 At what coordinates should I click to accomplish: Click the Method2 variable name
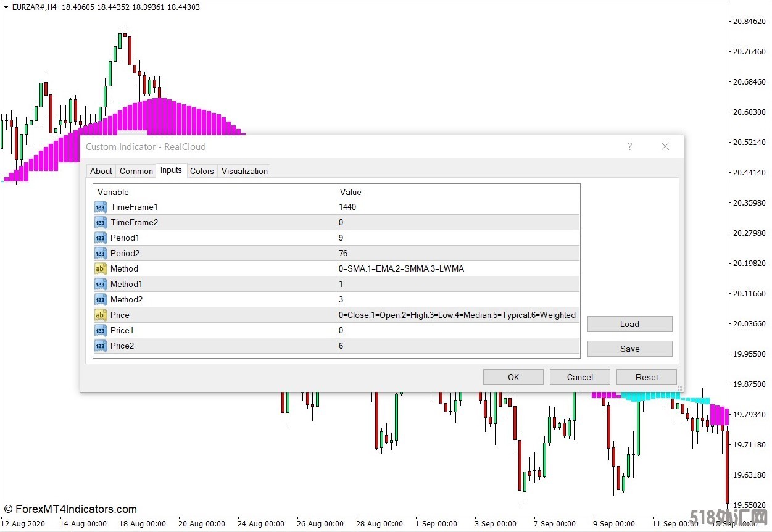click(127, 299)
